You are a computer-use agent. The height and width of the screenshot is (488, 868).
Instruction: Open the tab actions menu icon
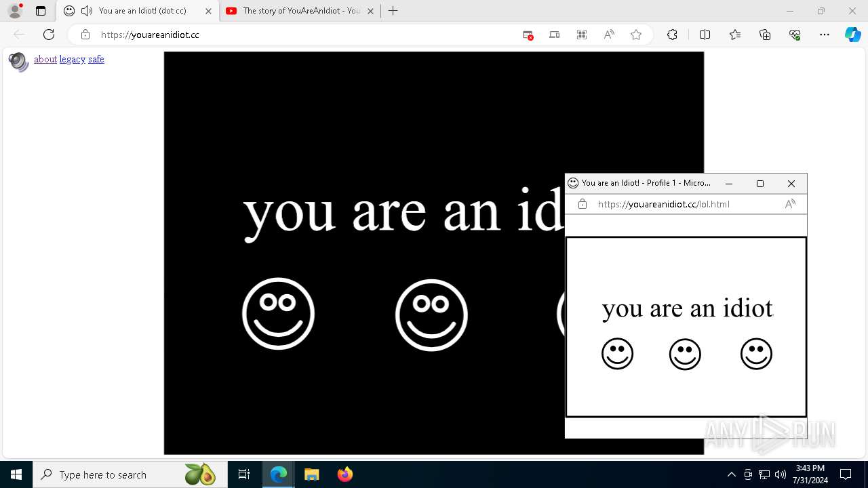tap(41, 11)
